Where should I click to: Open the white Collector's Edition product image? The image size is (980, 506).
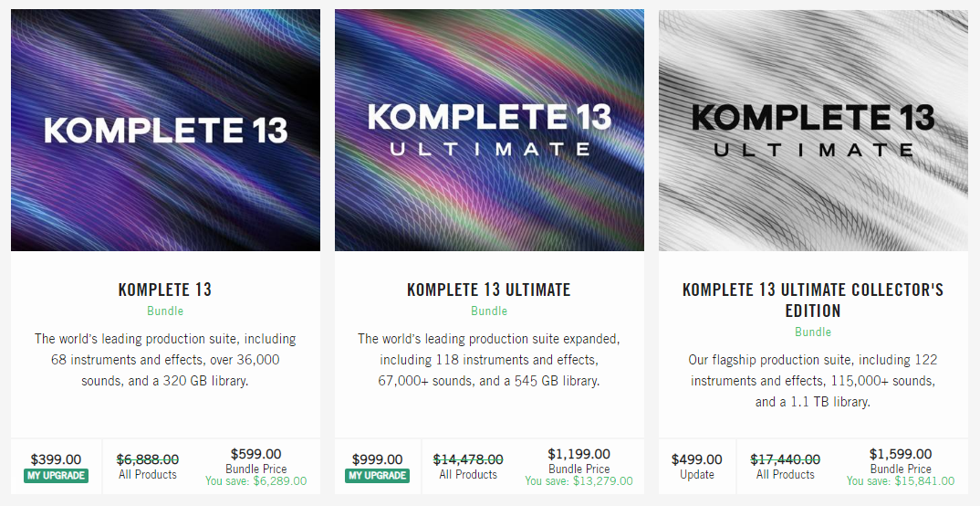813,130
